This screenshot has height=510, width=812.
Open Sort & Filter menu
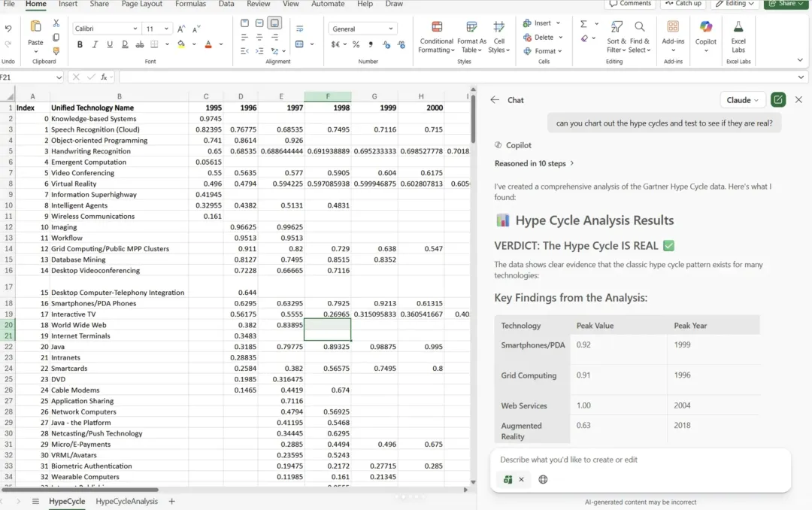coord(617,38)
